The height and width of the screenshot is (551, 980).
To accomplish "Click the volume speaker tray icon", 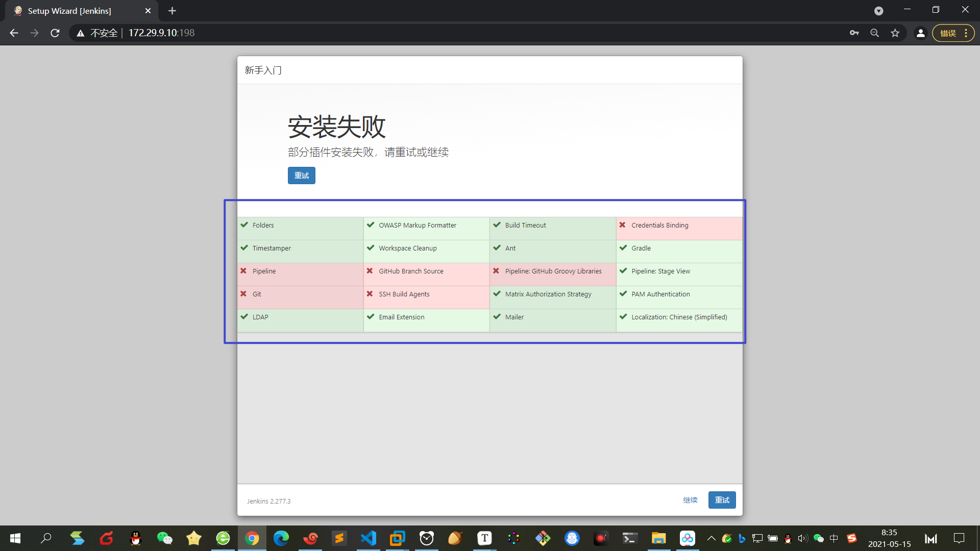I will coord(803,538).
